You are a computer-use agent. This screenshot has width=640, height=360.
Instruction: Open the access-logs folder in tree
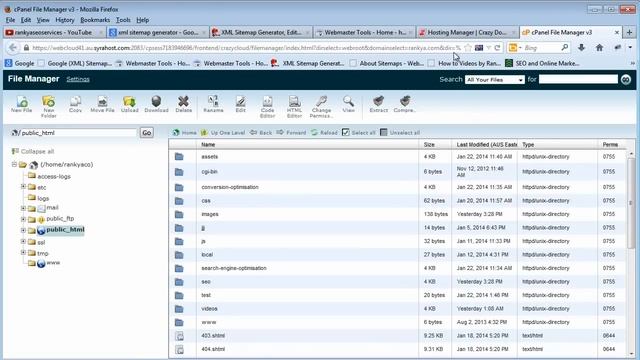[x=53, y=176]
